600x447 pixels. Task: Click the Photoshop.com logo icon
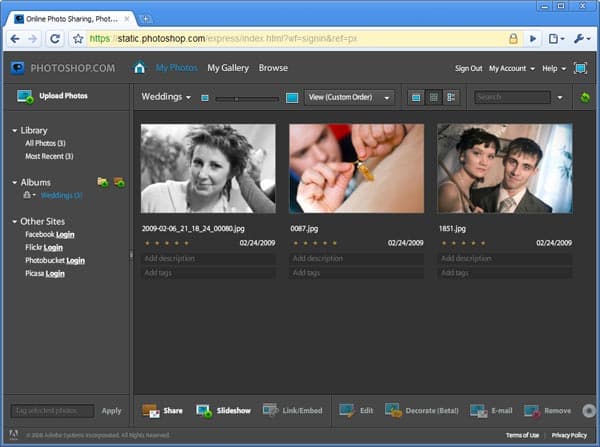click(x=18, y=68)
